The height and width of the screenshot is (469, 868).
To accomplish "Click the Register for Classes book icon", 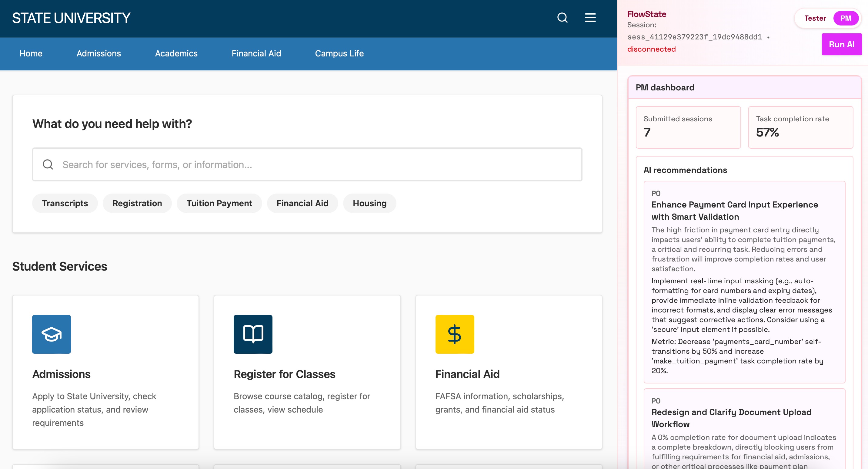I will pyautogui.click(x=253, y=334).
